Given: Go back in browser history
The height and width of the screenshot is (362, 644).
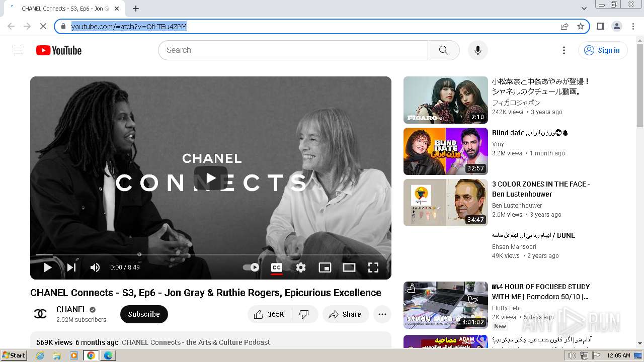Looking at the screenshot, I should pos(11,26).
